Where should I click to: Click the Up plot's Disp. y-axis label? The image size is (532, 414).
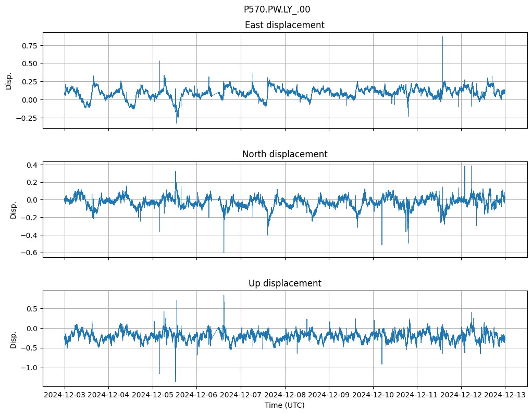(14, 338)
